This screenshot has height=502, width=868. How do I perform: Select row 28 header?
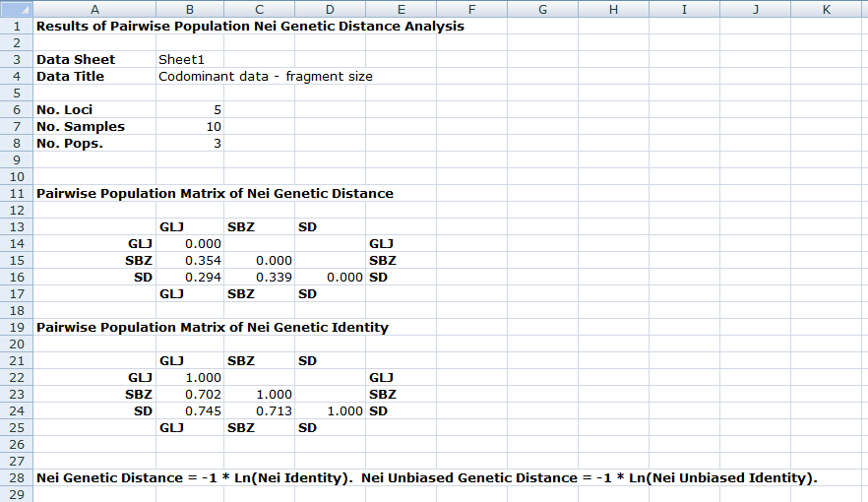coord(17,477)
